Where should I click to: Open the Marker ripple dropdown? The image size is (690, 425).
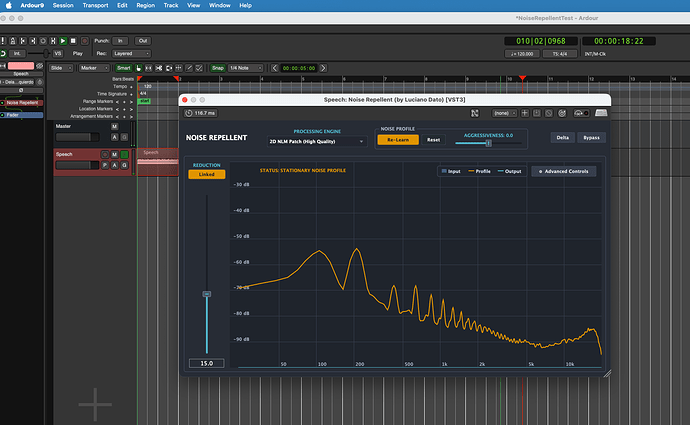point(94,68)
